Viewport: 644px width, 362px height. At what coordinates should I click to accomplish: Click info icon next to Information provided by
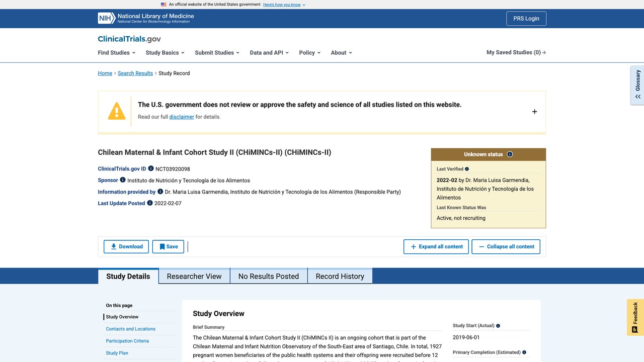(x=160, y=191)
